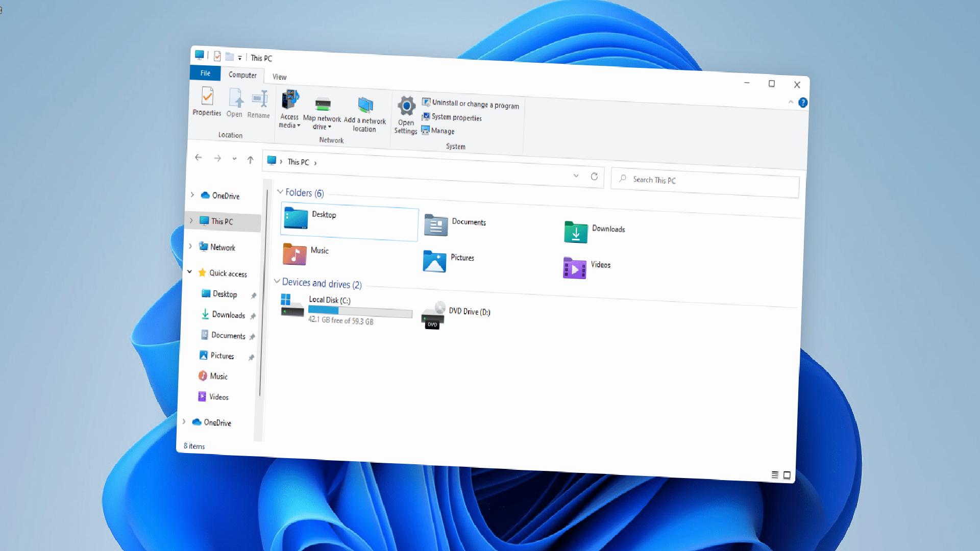Image resolution: width=980 pixels, height=551 pixels.
Task: Open the recent locations dropdown arrow
Action: coord(234,159)
